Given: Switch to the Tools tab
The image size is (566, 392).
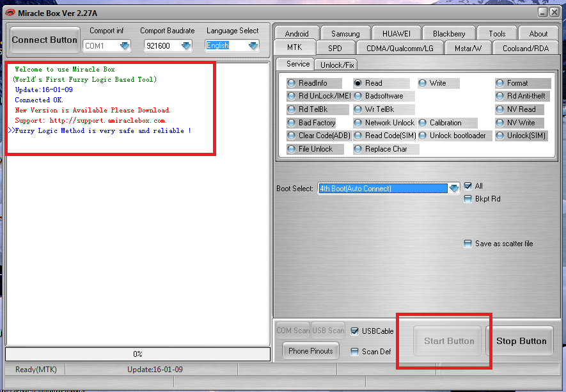Looking at the screenshot, I should (x=497, y=33).
